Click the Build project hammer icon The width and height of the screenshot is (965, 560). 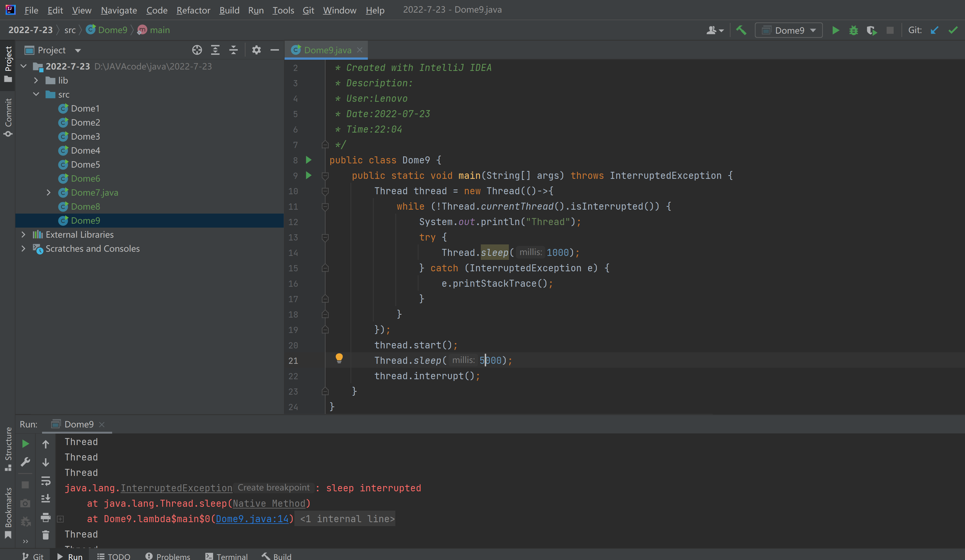741,30
